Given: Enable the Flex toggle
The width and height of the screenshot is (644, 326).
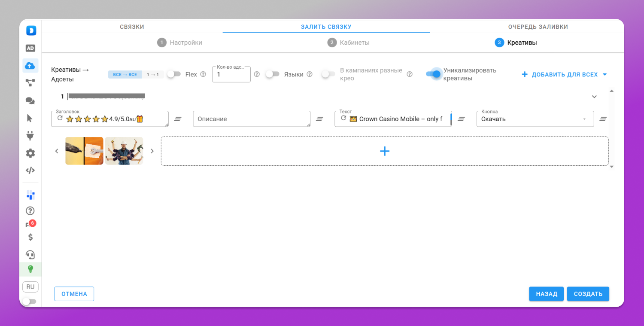Looking at the screenshot, I should (174, 74).
